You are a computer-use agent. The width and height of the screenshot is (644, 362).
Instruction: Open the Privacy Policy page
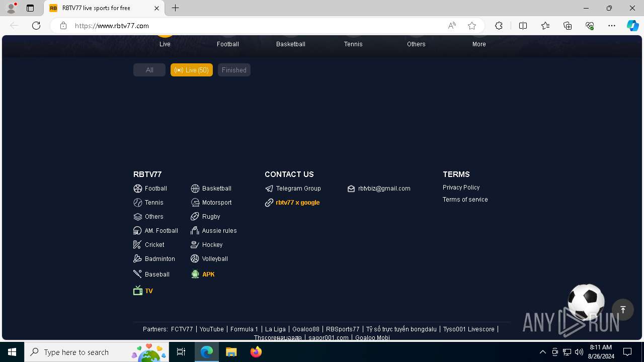click(461, 188)
